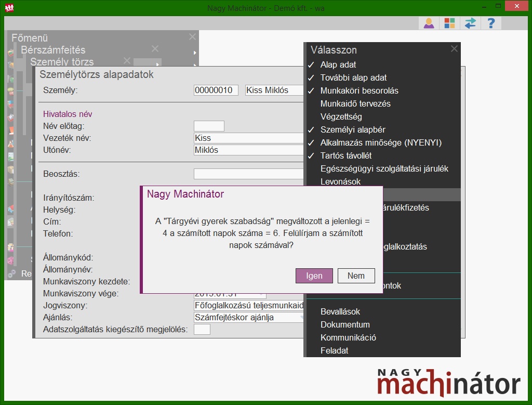The image size is (532, 405).
Task: Open the user profile icon in toolbar
Action: (x=429, y=23)
